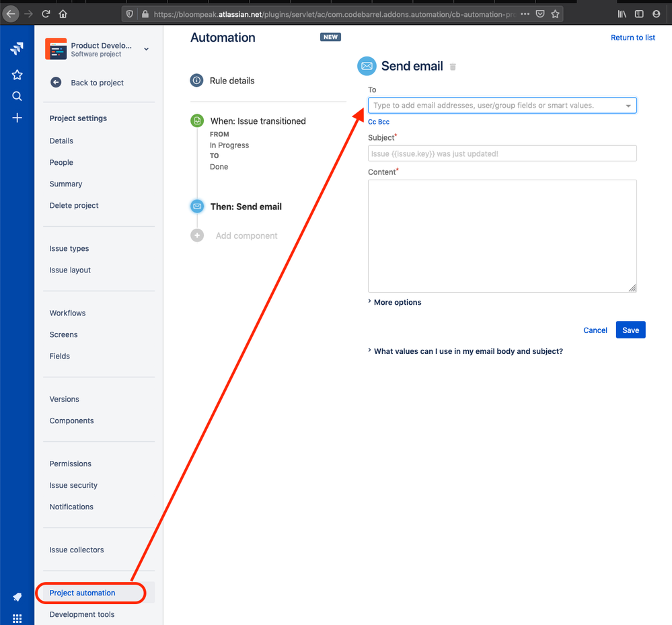Open Fields settings
Viewport: 672px width, 625px height.
59,356
